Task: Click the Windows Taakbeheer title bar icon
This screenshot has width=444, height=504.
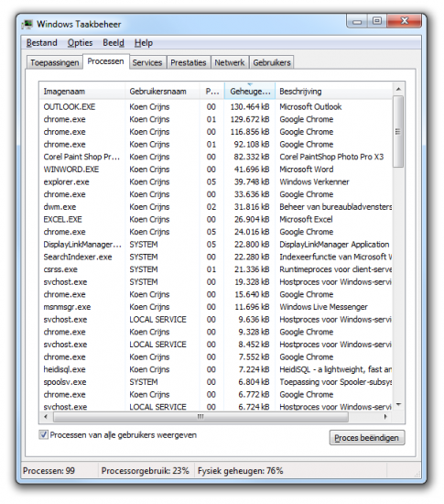Action: pyautogui.click(x=27, y=25)
